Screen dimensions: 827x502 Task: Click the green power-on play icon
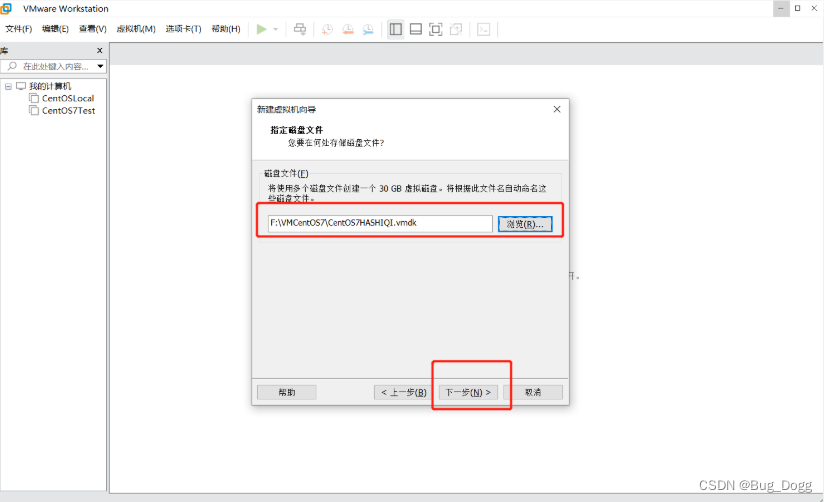[x=262, y=29]
